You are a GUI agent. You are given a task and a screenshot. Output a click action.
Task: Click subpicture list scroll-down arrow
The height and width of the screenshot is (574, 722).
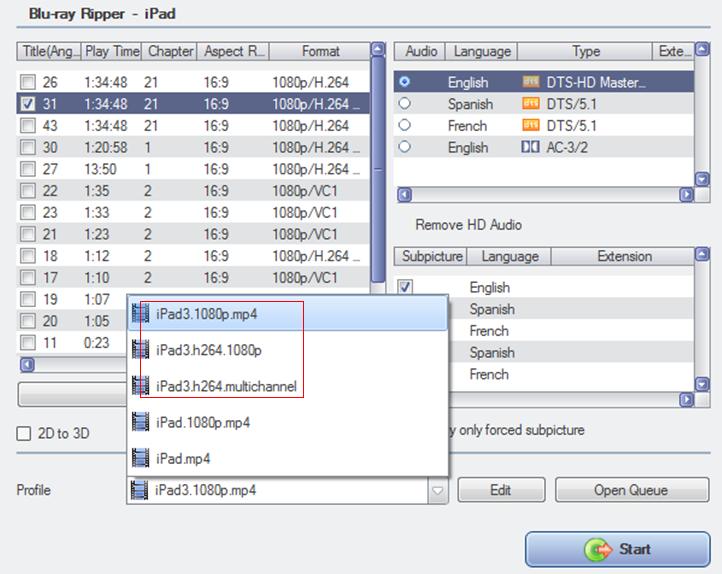702,384
